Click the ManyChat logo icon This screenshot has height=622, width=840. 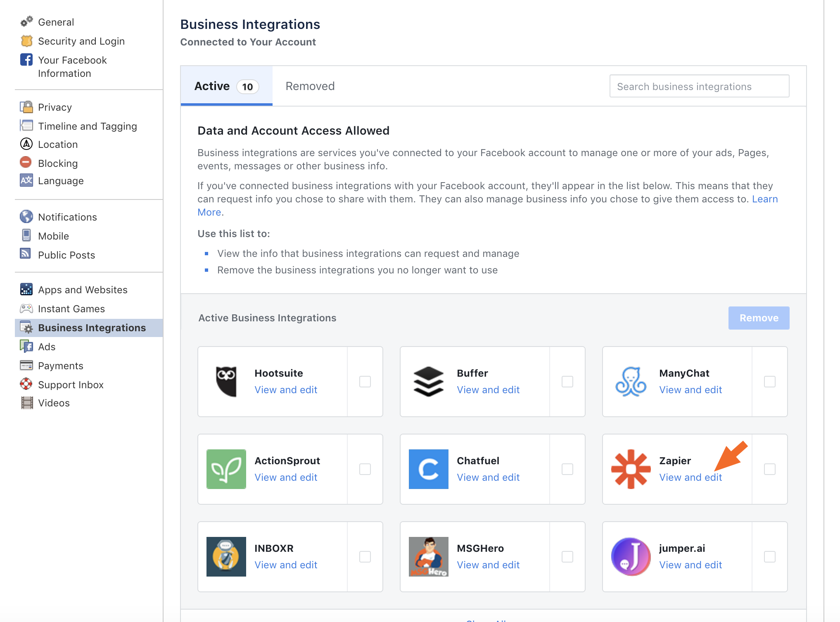pyautogui.click(x=631, y=381)
